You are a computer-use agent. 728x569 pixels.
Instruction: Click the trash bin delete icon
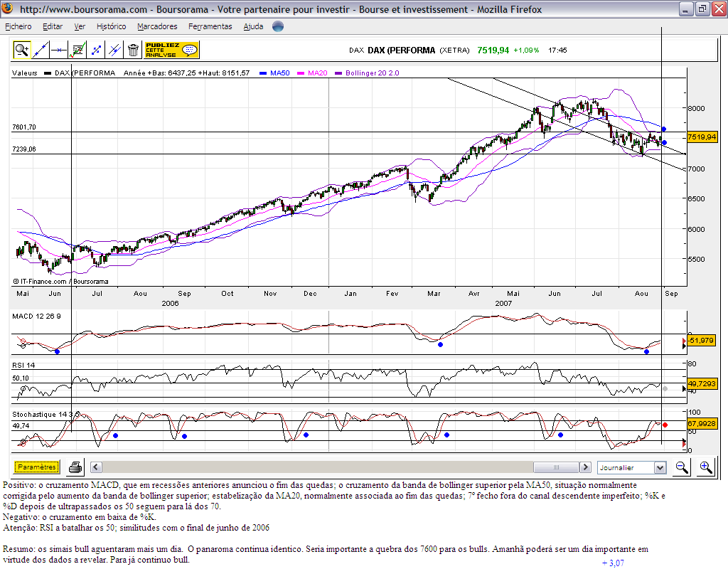click(133, 50)
